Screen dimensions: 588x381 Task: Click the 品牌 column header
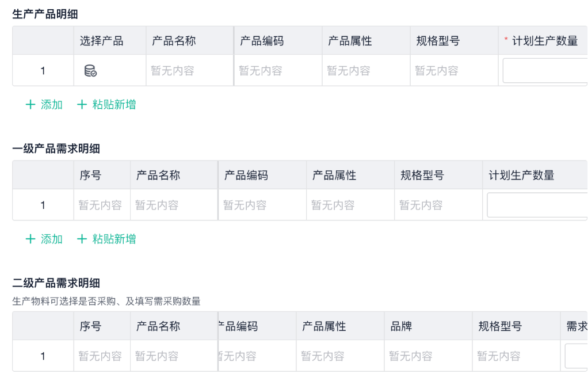coord(401,326)
